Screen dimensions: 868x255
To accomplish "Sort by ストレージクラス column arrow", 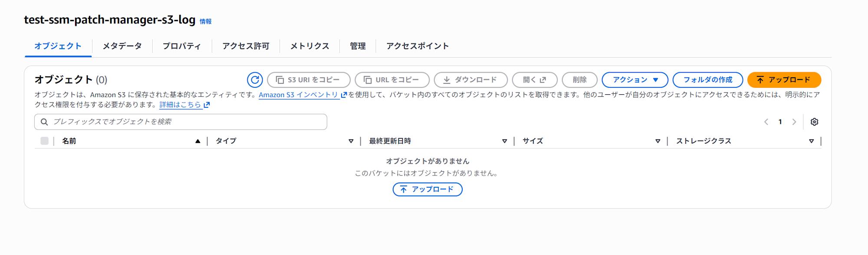I will 811,141.
